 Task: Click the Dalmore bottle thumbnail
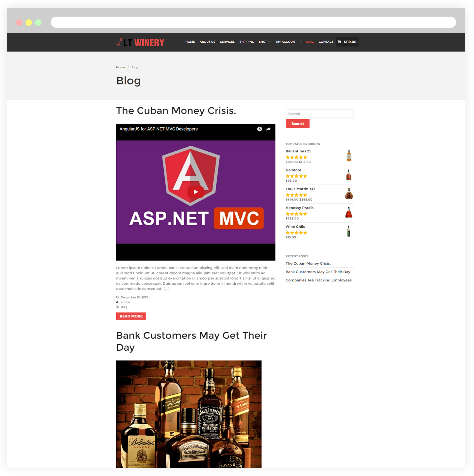pyautogui.click(x=349, y=175)
